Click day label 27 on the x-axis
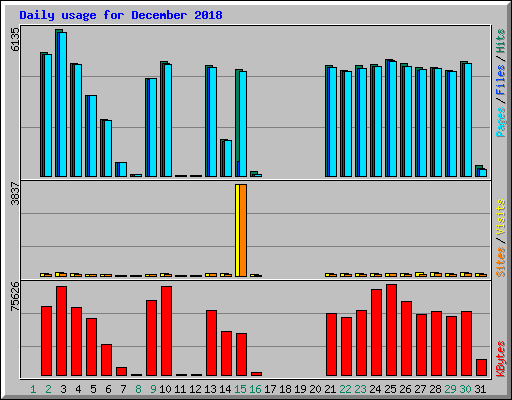Screen dimensions: 512x400 pyautogui.click(x=420, y=389)
